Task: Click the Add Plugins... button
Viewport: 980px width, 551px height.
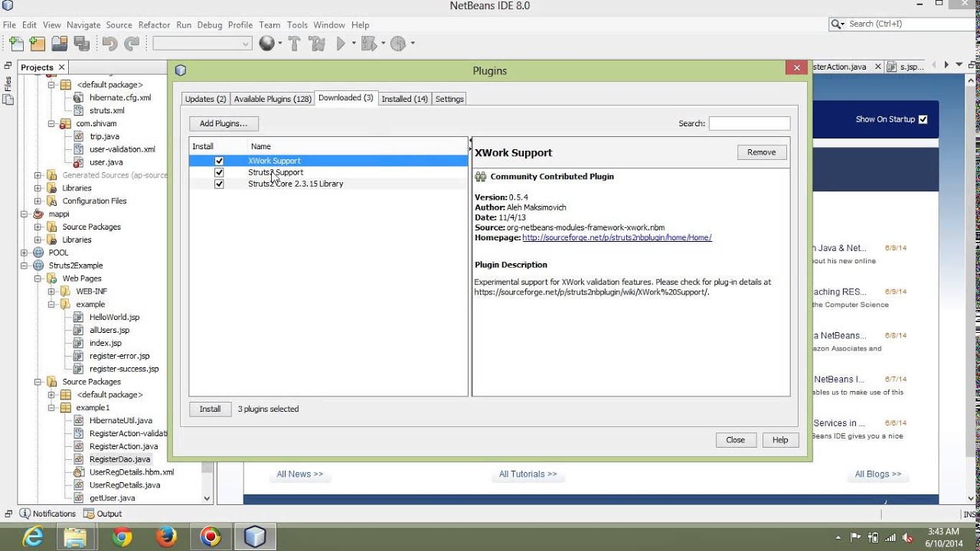Action: point(224,123)
